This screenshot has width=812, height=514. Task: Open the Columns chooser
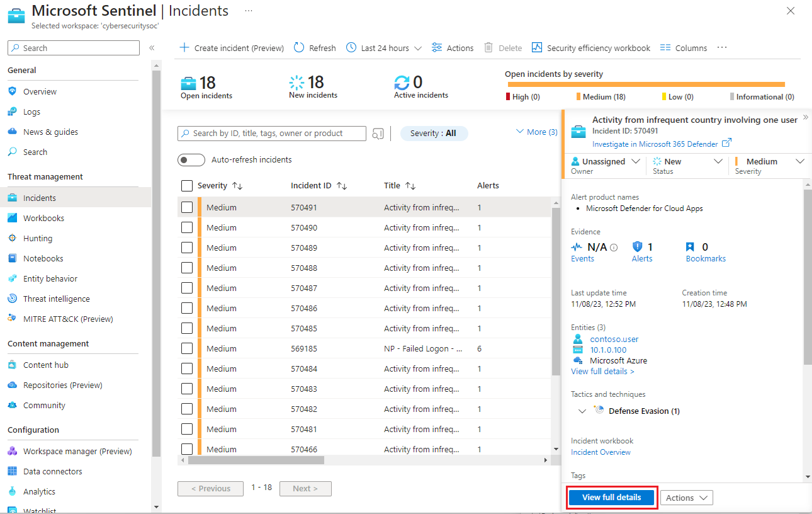(684, 48)
